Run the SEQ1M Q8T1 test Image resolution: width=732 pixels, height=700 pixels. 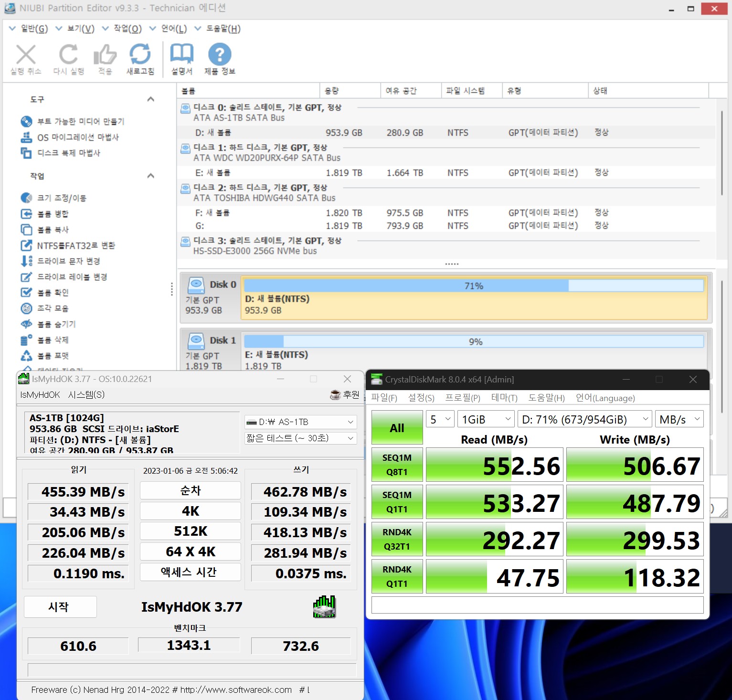397,465
